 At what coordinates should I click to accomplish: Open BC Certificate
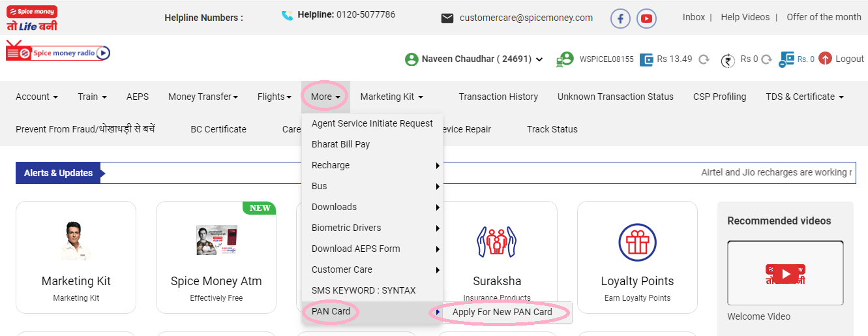click(x=218, y=129)
